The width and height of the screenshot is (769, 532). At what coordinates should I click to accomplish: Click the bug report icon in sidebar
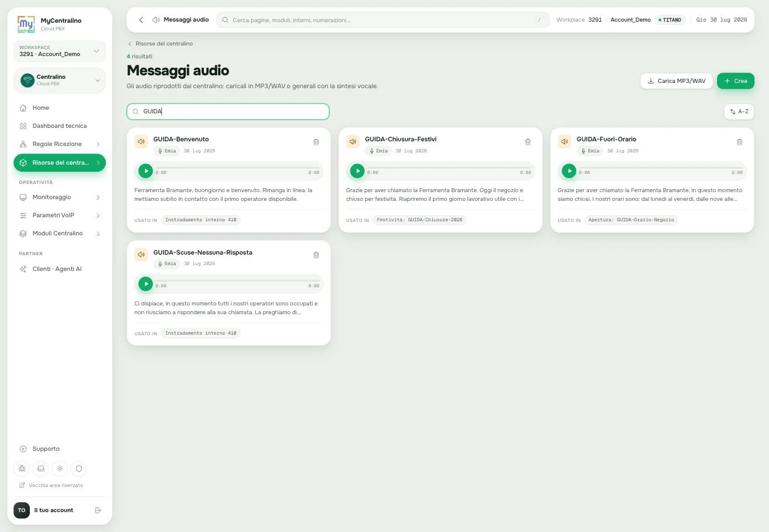(x=22, y=468)
